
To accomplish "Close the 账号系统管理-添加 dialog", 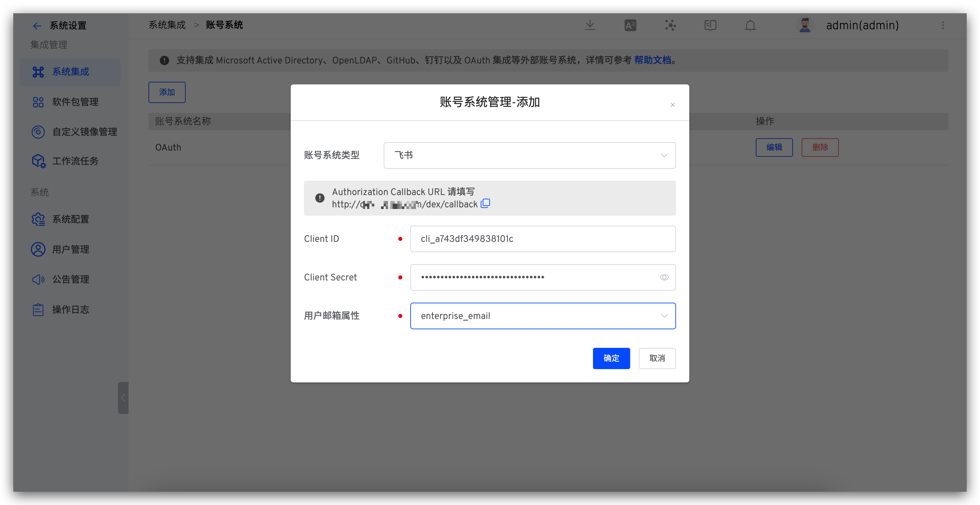I will [x=672, y=105].
